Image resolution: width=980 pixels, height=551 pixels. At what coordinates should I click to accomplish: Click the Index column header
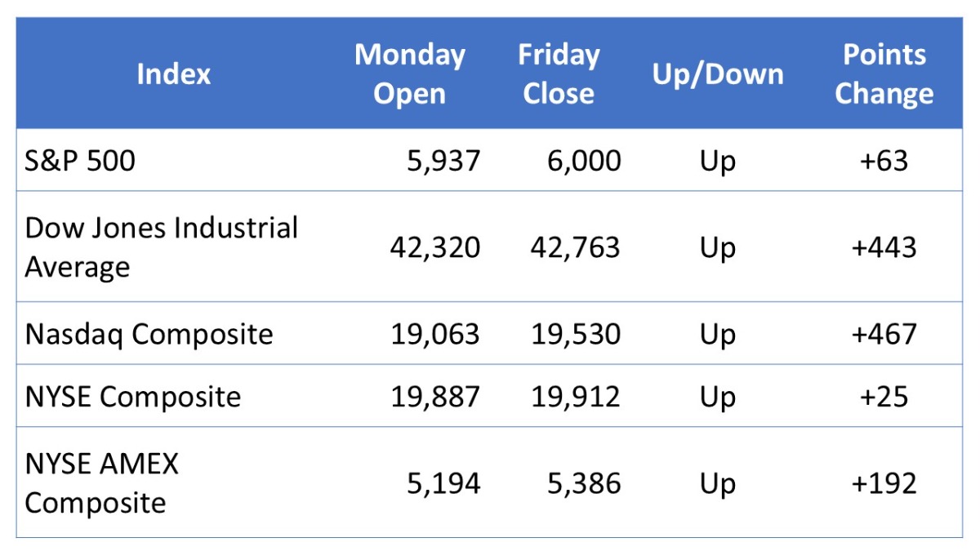click(x=173, y=74)
